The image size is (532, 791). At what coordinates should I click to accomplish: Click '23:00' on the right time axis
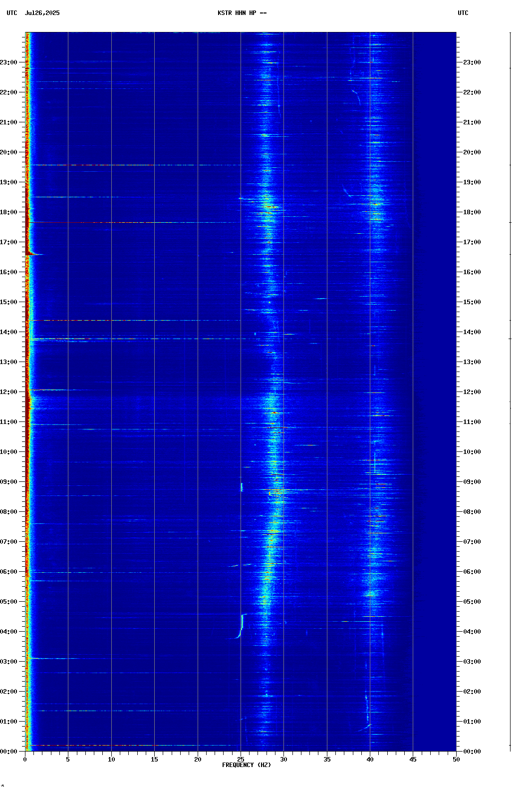click(472, 62)
